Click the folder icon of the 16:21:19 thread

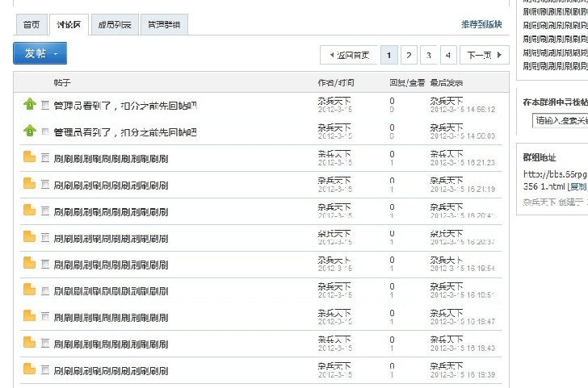coord(29,183)
